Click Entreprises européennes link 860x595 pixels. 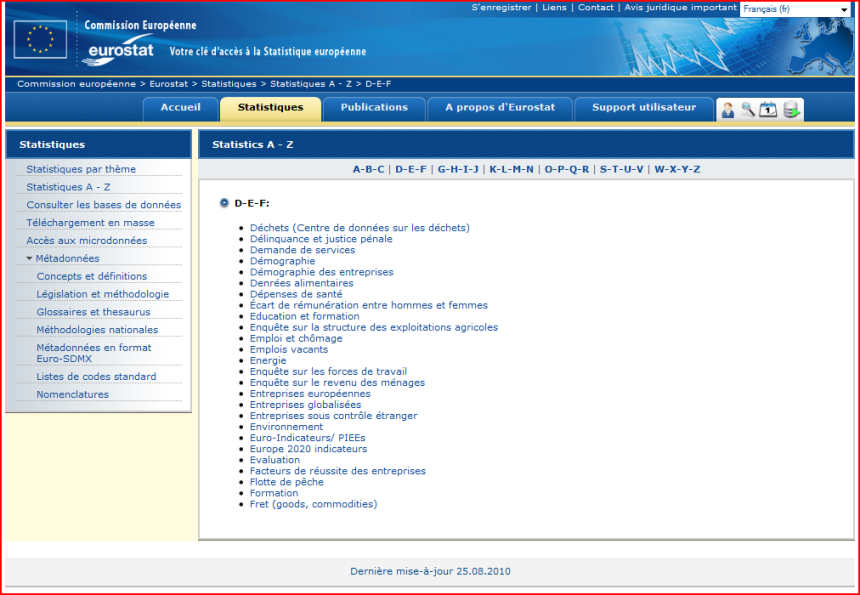(310, 394)
